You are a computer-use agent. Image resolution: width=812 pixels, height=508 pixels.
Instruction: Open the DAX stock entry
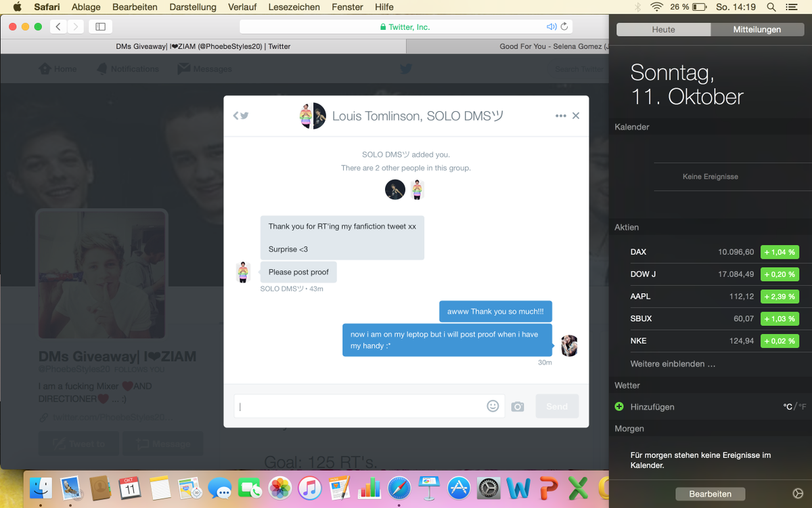point(710,252)
